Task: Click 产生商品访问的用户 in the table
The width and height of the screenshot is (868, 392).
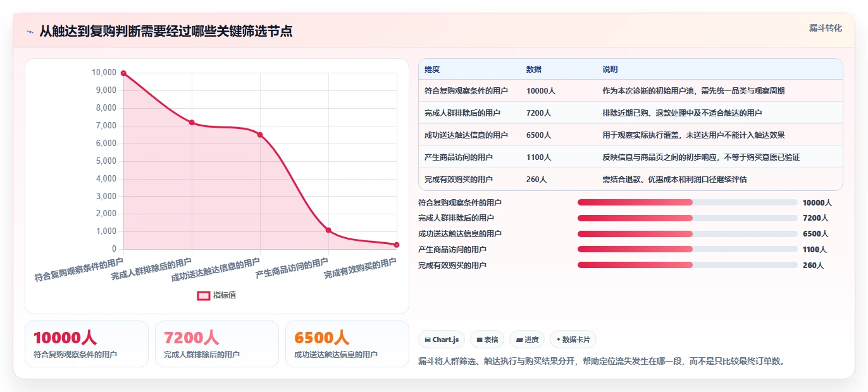Action: [459, 157]
